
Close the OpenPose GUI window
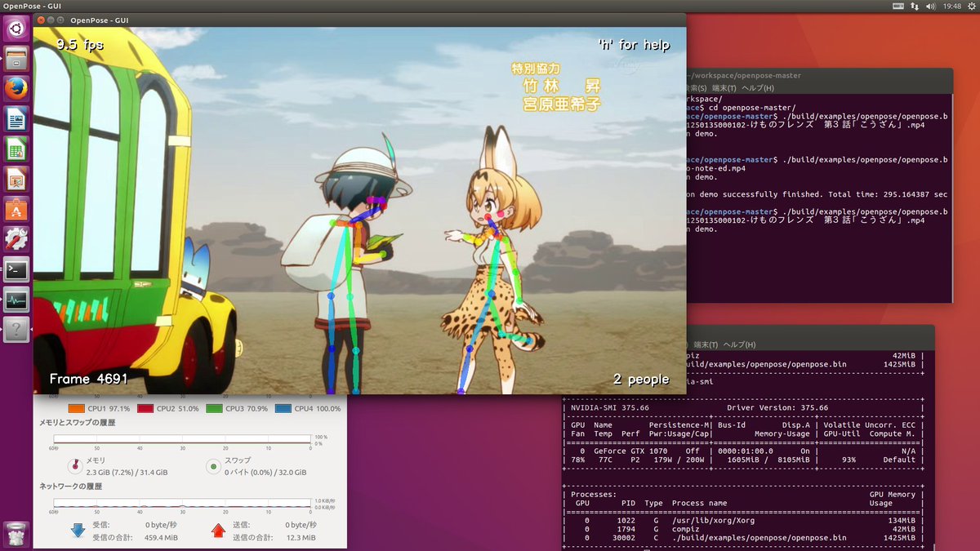[x=41, y=20]
